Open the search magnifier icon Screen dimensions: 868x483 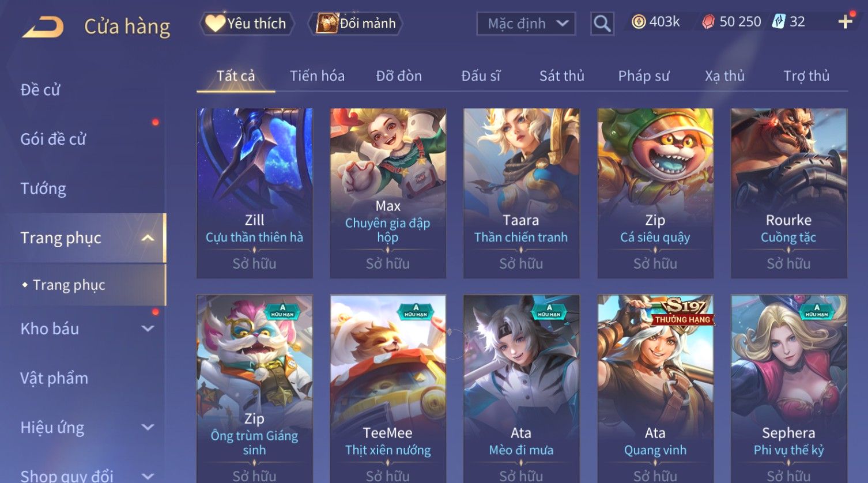tap(602, 24)
